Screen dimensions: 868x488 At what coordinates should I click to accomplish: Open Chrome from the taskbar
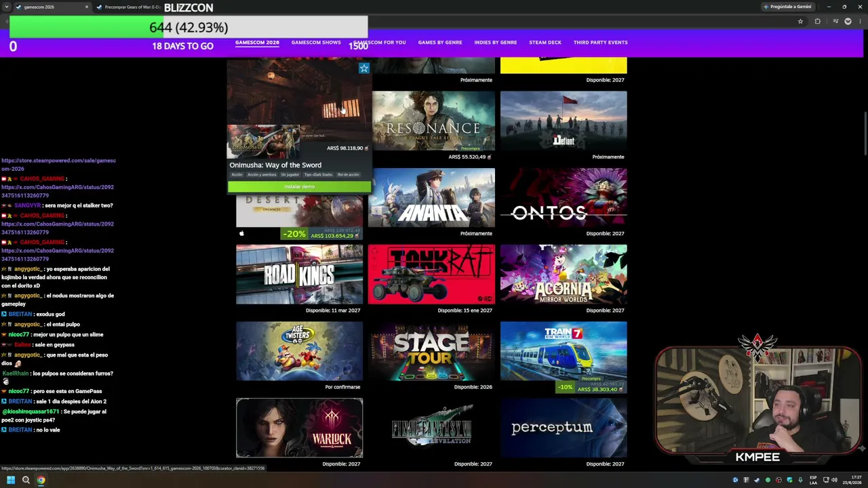click(41, 480)
